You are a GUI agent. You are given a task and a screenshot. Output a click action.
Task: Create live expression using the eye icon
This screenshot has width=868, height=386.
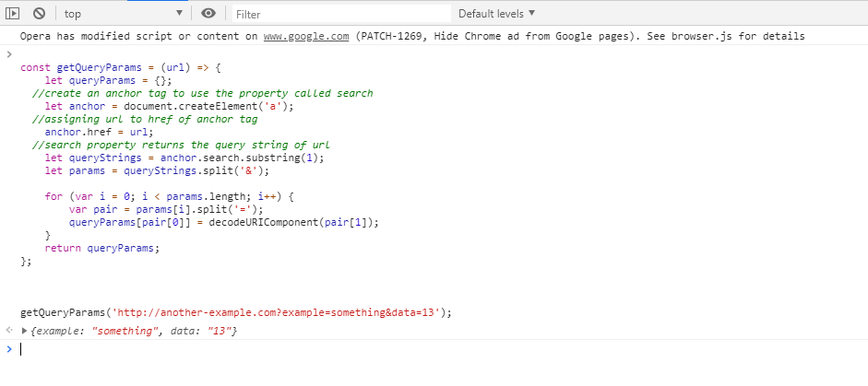pos(209,14)
